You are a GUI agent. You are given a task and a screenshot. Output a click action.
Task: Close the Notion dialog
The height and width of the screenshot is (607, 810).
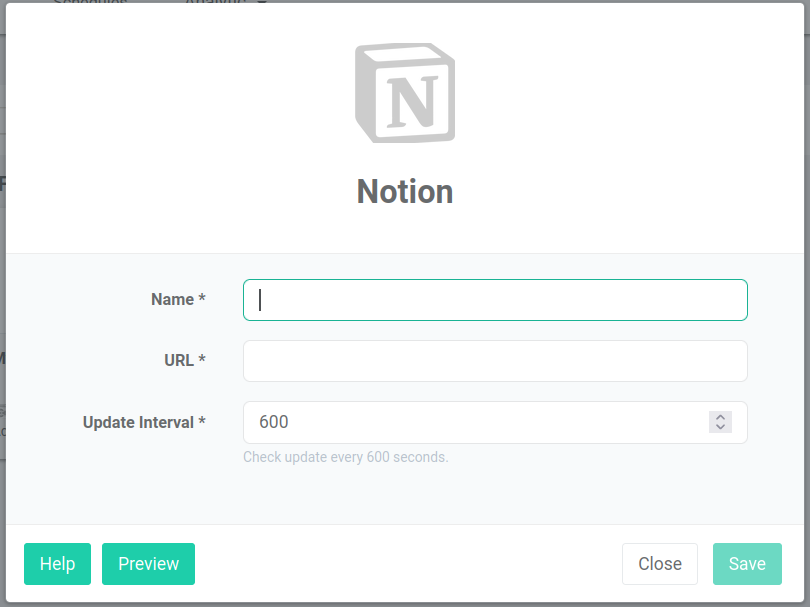click(660, 564)
